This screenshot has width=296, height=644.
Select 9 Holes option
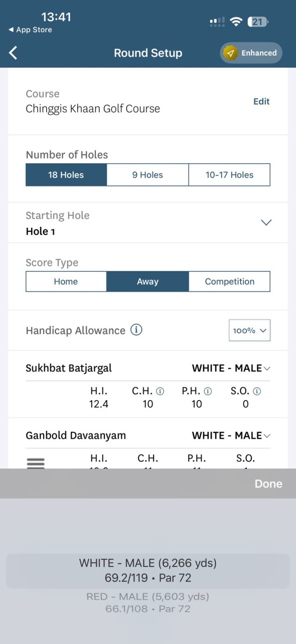148,175
